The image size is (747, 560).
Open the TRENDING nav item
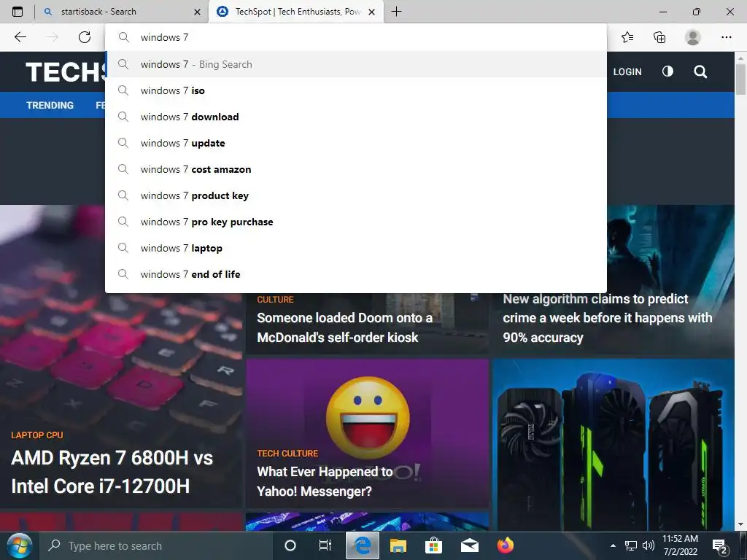(x=50, y=105)
